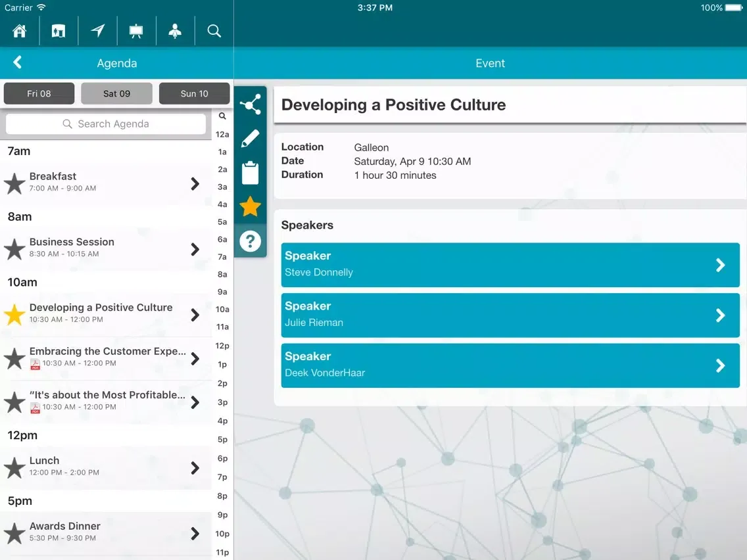Viewport: 747px width, 560px height.
Task: Select the Sat 09 tab
Action: click(x=117, y=93)
